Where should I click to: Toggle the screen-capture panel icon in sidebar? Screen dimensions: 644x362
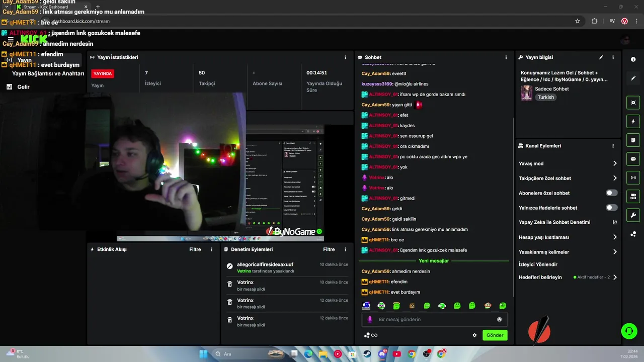pos(633,103)
